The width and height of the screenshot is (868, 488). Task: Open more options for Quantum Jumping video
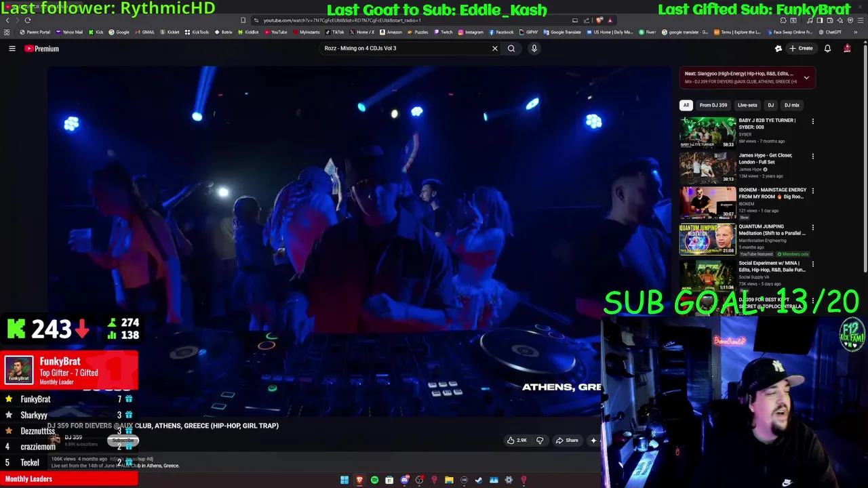click(812, 228)
